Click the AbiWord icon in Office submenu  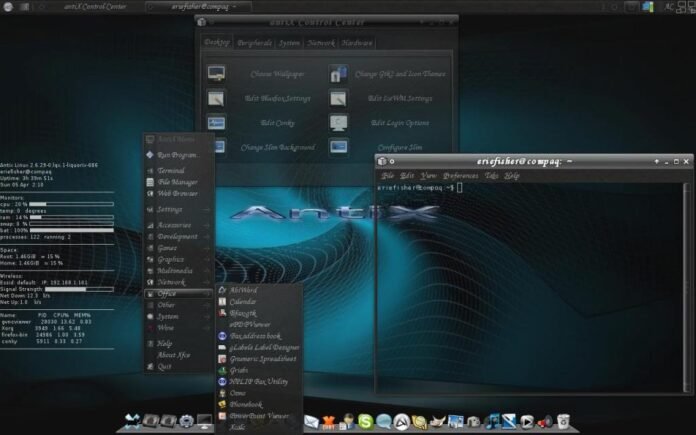tap(221, 289)
